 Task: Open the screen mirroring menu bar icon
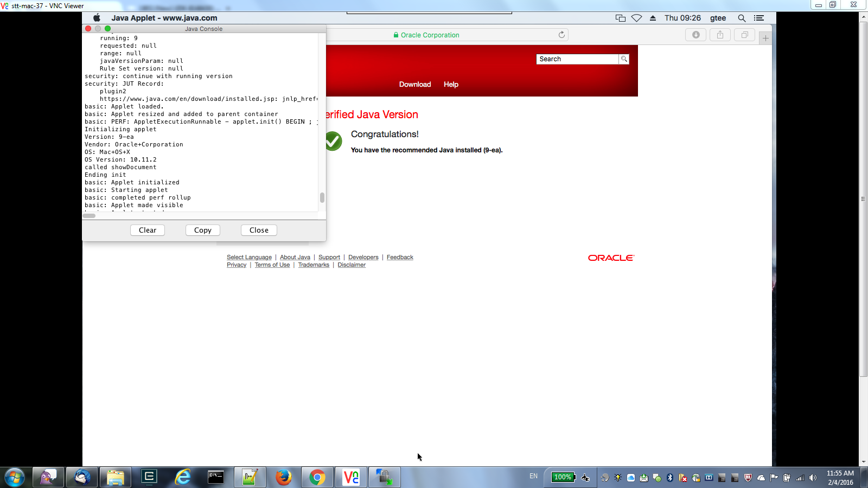621,18
